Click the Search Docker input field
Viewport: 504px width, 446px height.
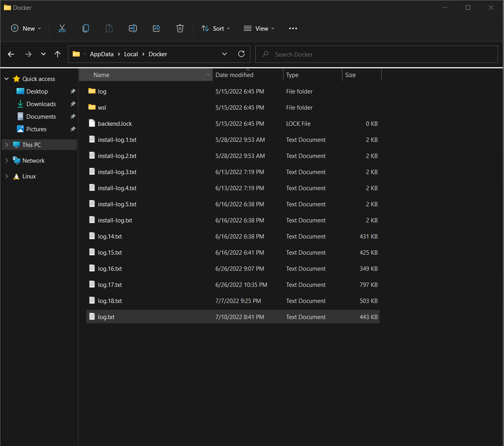click(375, 54)
